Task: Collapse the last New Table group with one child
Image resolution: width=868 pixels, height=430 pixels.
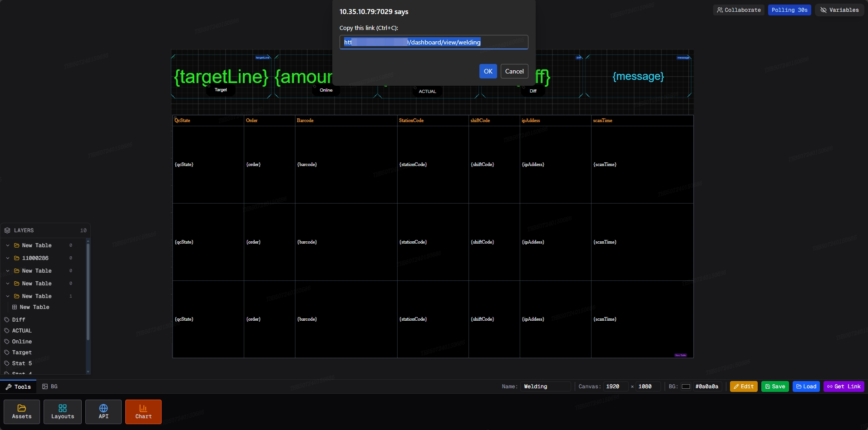Action: pyautogui.click(x=8, y=296)
